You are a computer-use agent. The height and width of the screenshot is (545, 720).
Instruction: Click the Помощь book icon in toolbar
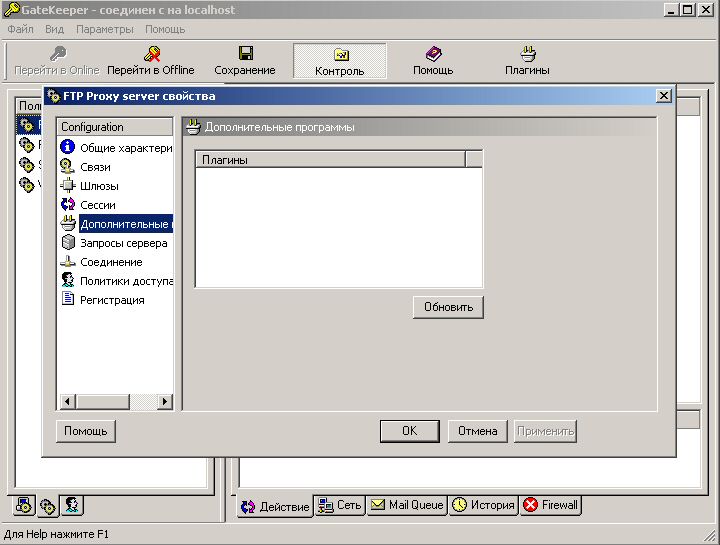tap(433, 54)
